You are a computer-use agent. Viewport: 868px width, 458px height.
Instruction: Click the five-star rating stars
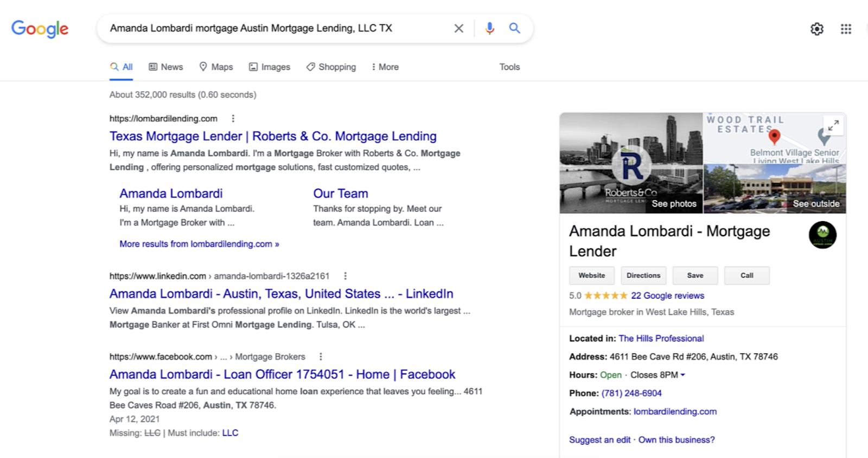coord(606,296)
